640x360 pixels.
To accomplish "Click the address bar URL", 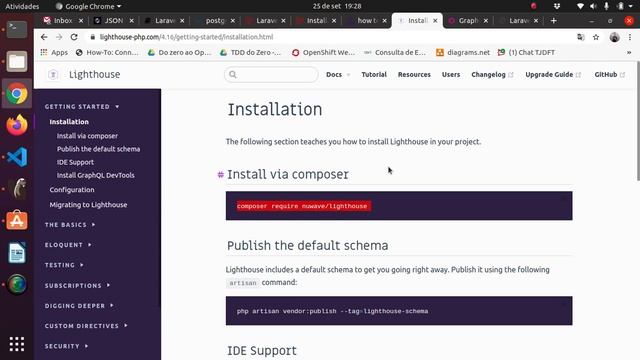I will (187, 37).
